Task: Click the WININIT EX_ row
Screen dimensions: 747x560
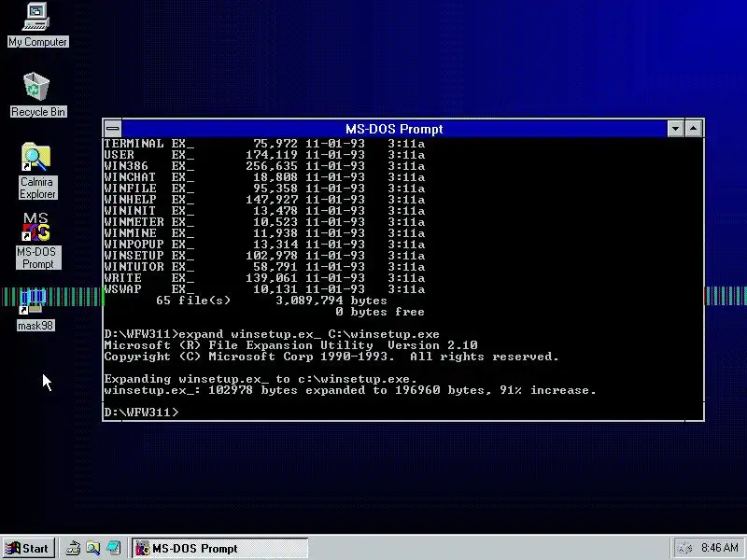Action: coord(264,211)
